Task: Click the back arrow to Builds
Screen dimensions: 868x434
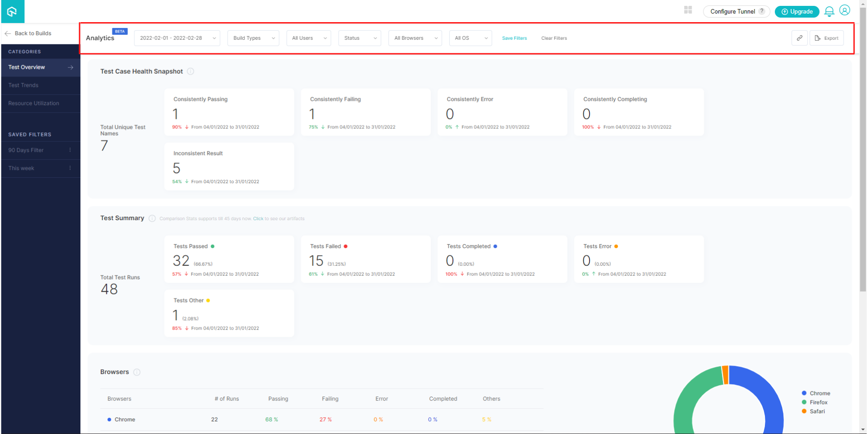Action: 7,33
